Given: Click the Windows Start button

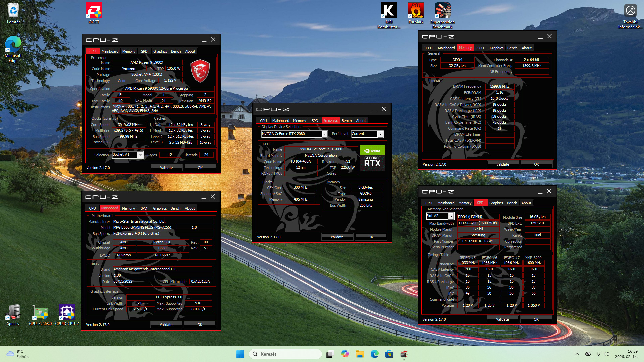Looking at the screenshot, I should pos(240,354).
